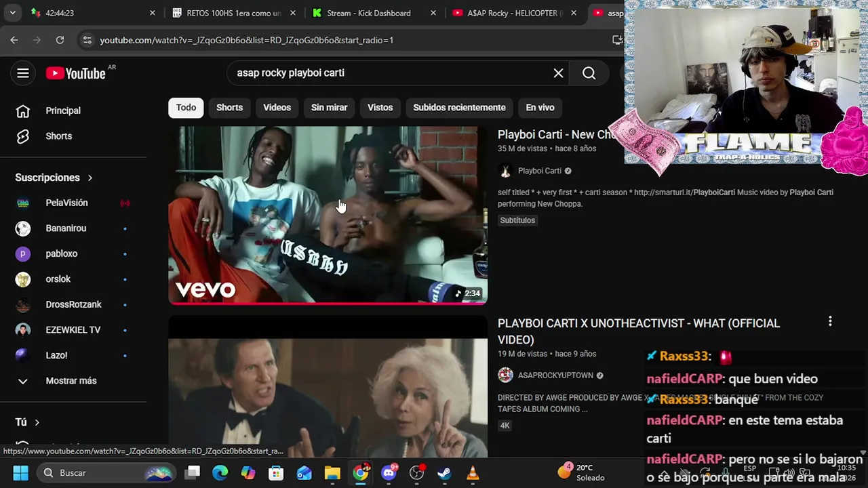Open the Playboi Carti channel name link

coord(540,171)
